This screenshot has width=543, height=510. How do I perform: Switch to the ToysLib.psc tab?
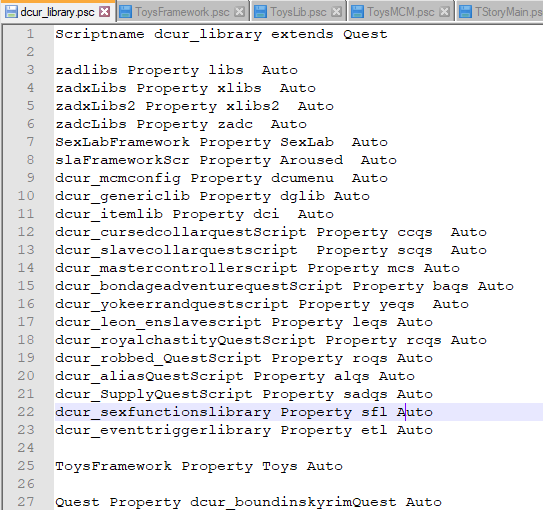(x=298, y=12)
